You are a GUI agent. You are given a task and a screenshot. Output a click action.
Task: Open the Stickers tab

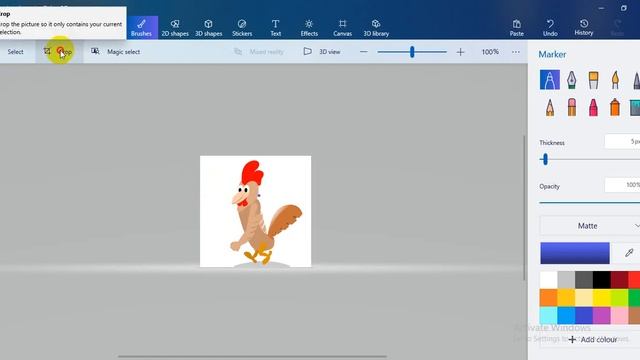point(242,28)
